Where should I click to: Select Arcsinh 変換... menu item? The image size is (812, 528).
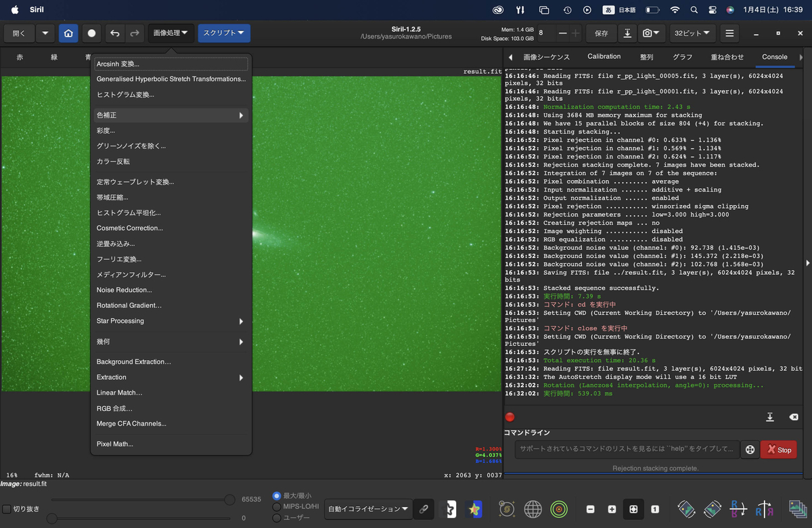pos(171,64)
